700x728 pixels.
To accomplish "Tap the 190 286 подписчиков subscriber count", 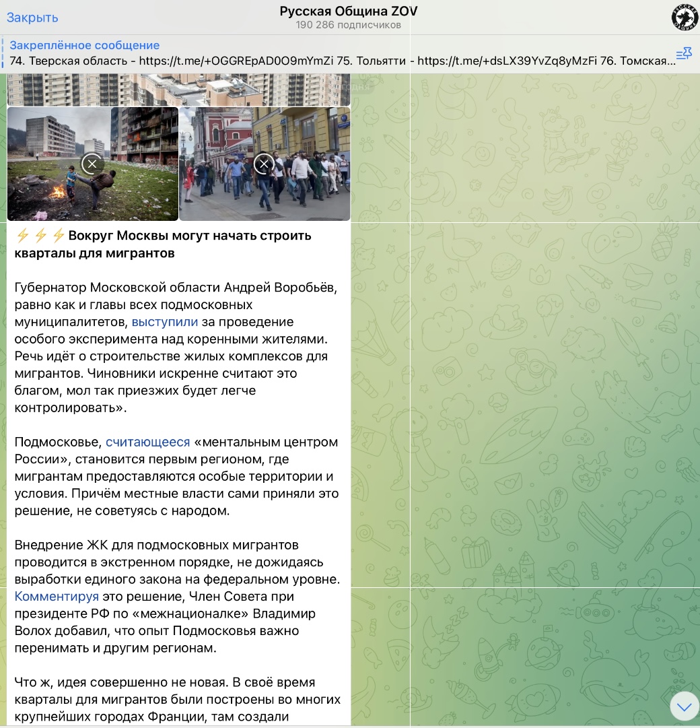I will [349, 26].
